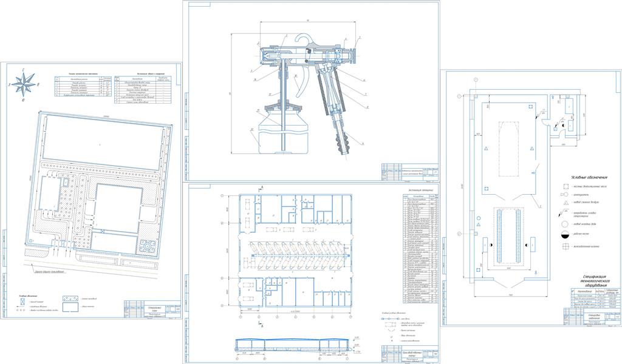Click the buildings explication table on site plan

pos(143,90)
